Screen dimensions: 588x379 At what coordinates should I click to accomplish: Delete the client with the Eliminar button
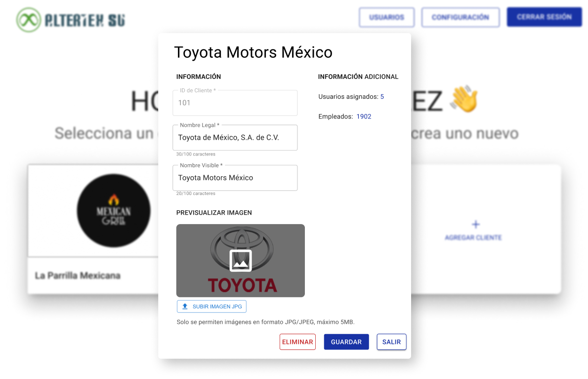pyautogui.click(x=298, y=342)
